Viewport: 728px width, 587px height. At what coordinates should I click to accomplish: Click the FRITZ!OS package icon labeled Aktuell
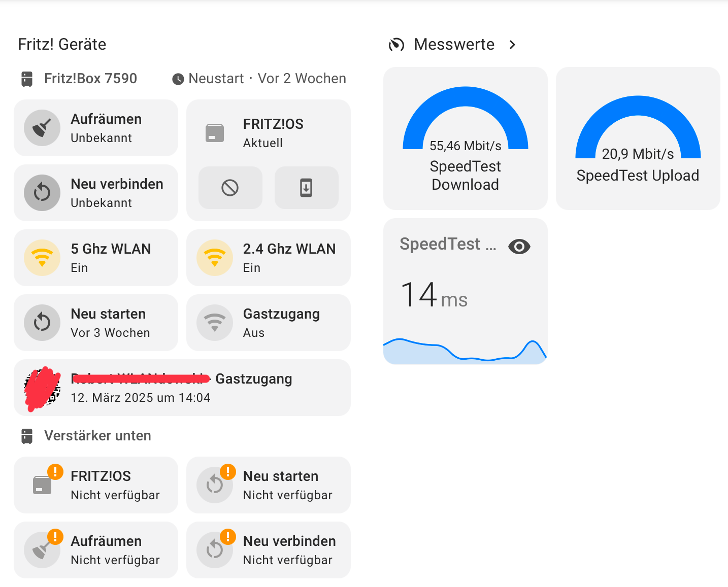tap(215, 133)
